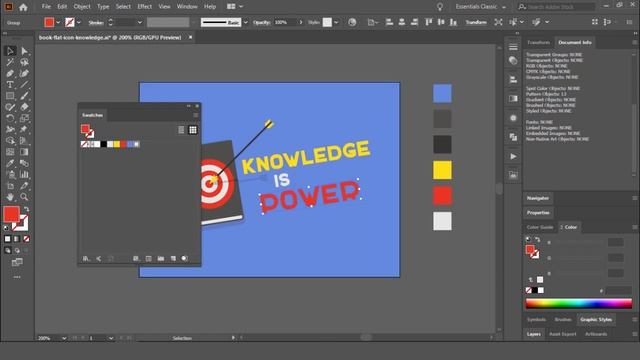Select the Pen tool

coord(10,73)
